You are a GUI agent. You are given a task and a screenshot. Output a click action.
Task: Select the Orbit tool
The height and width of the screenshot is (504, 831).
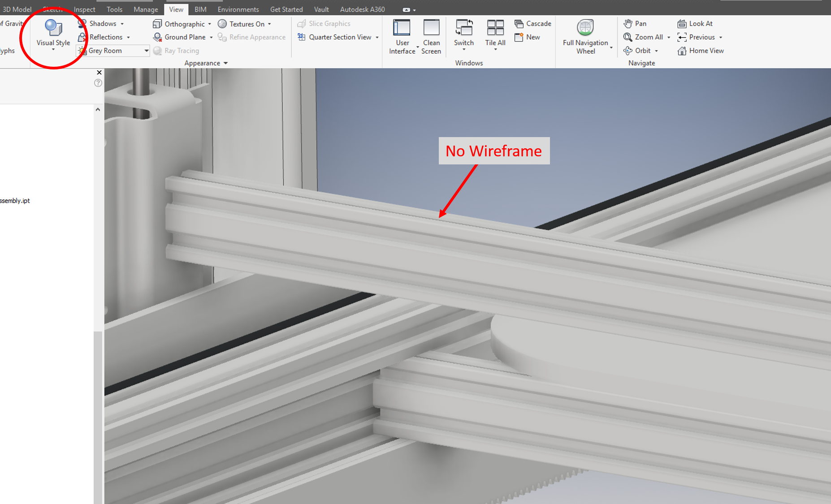point(637,51)
